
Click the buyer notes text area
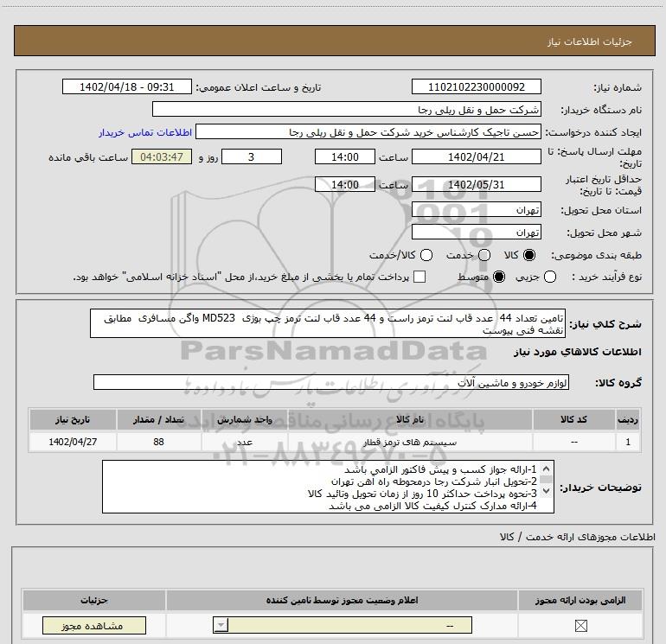click(328, 487)
